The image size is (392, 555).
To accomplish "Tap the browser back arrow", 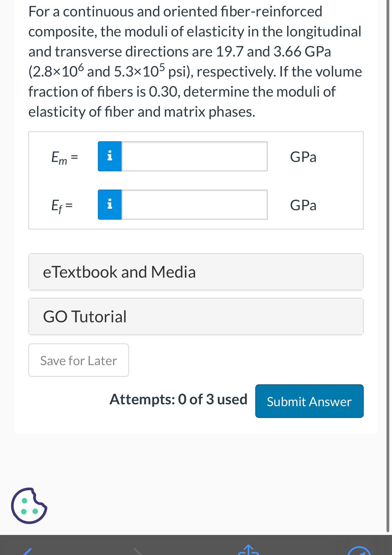I will pos(27,551).
